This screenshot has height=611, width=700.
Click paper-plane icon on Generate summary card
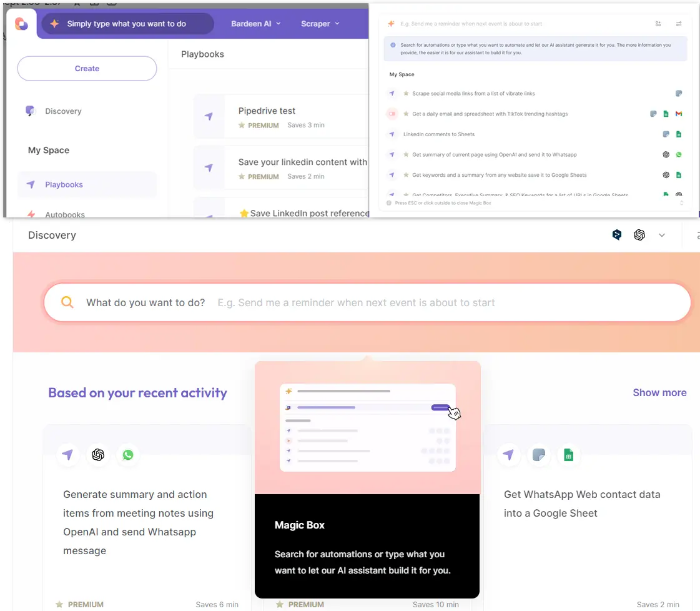click(68, 455)
